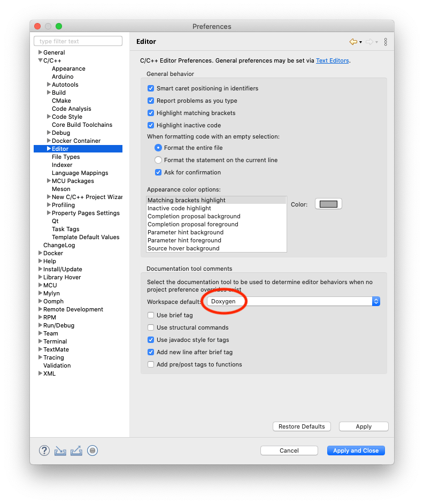This screenshot has width=424, height=504.
Task: Expand the Code Style node
Action: coord(49,116)
